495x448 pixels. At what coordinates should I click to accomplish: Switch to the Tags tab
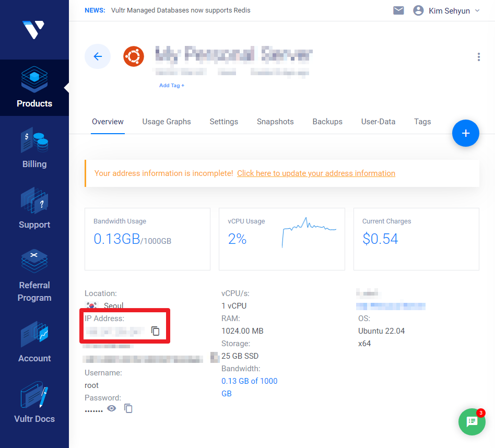[422, 122]
